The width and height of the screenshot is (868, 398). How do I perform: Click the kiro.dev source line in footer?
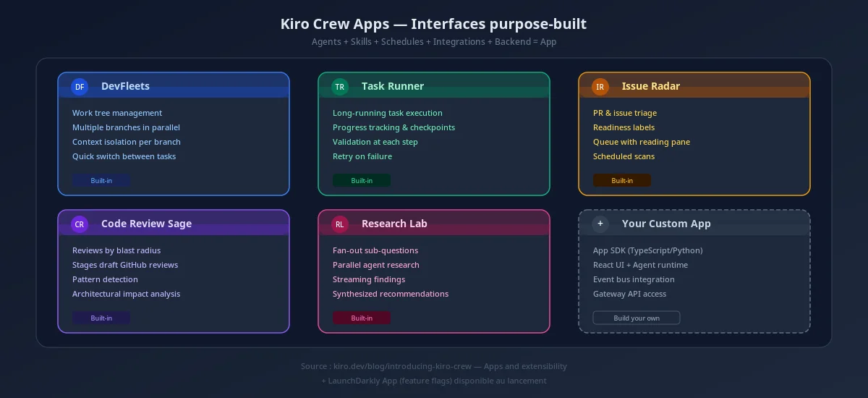coord(434,366)
